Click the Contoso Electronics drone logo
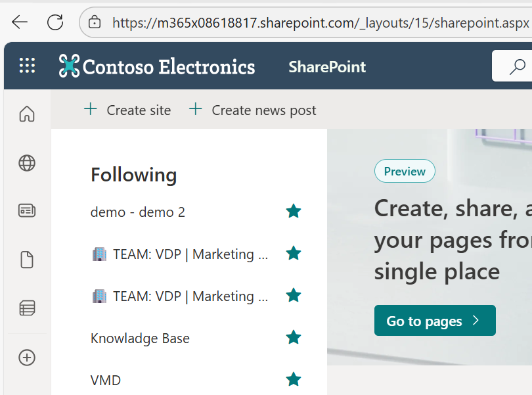 [x=69, y=66]
